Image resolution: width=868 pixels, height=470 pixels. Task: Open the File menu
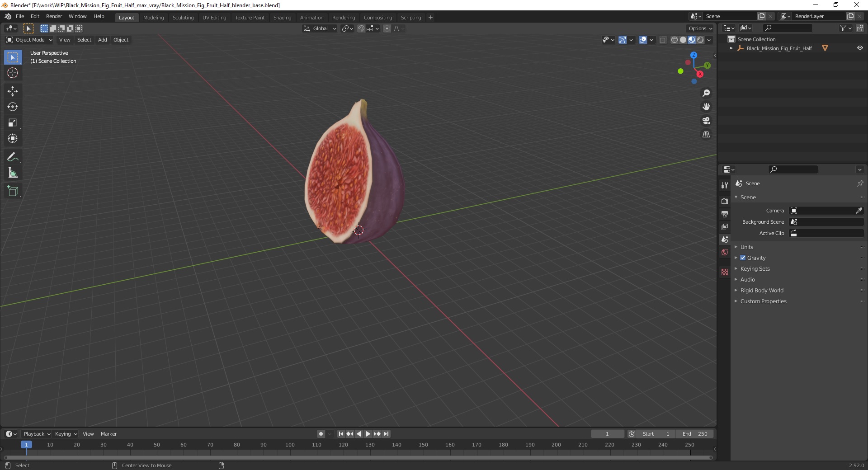pos(20,16)
